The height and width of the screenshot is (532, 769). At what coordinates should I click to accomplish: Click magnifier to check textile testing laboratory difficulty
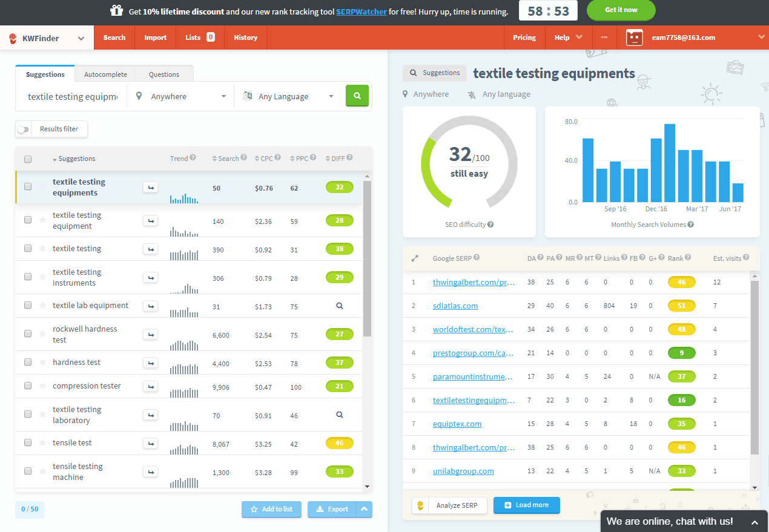340,415
